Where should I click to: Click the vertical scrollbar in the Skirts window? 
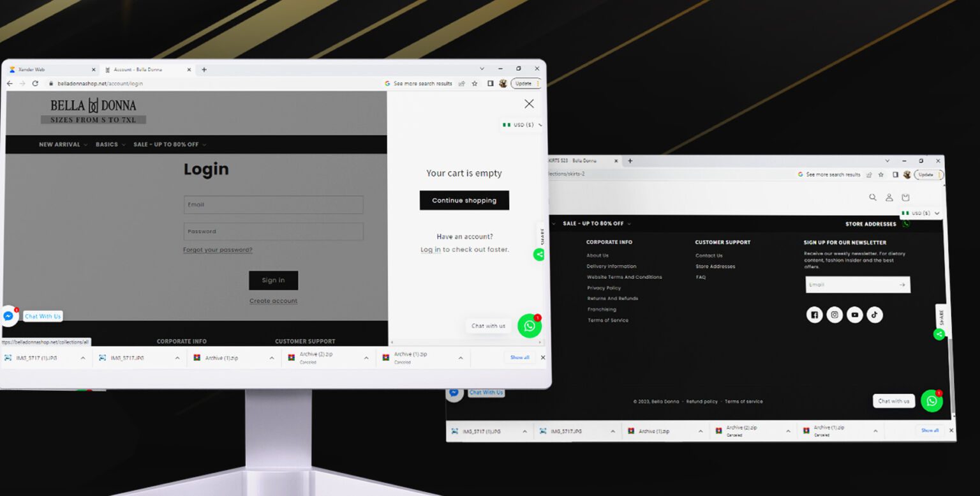pos(951,377)
